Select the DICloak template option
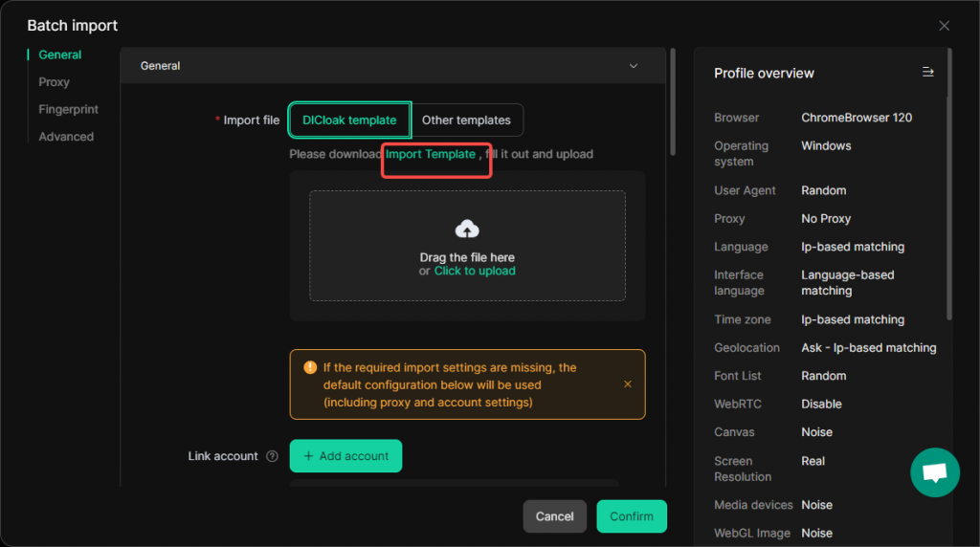Image resolution: width=980 pixels, height=547 pixels. pyautogui.click(x=349, y=120)
